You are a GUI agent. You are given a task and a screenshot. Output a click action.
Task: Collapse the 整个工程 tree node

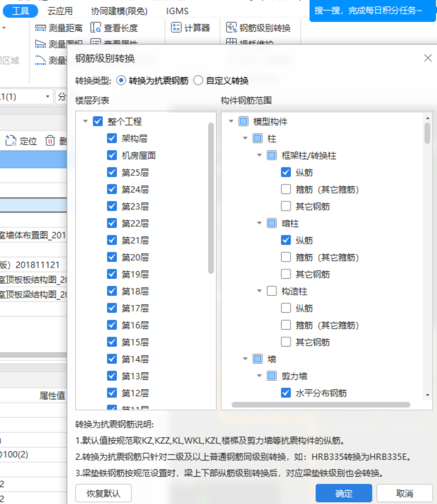(85, 122)
